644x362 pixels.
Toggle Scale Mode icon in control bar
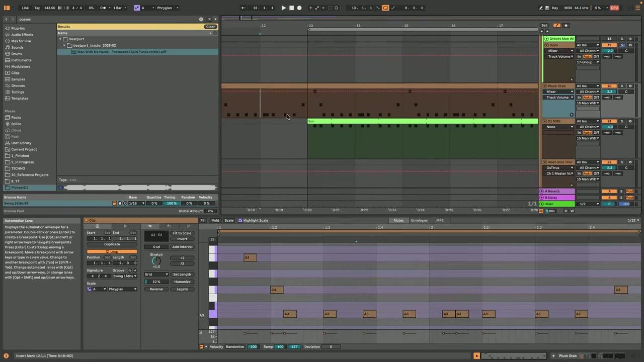137,8
